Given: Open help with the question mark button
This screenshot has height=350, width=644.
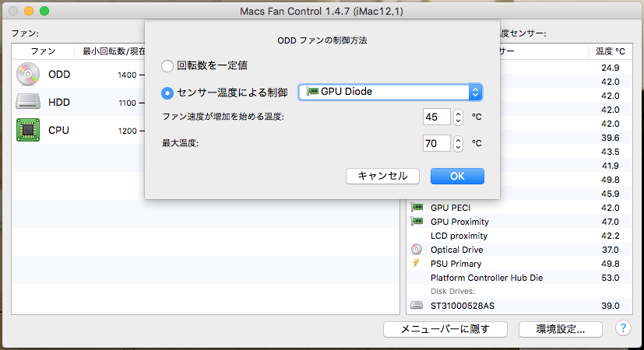Looking at the screenshot, I should tap(623, 328).
